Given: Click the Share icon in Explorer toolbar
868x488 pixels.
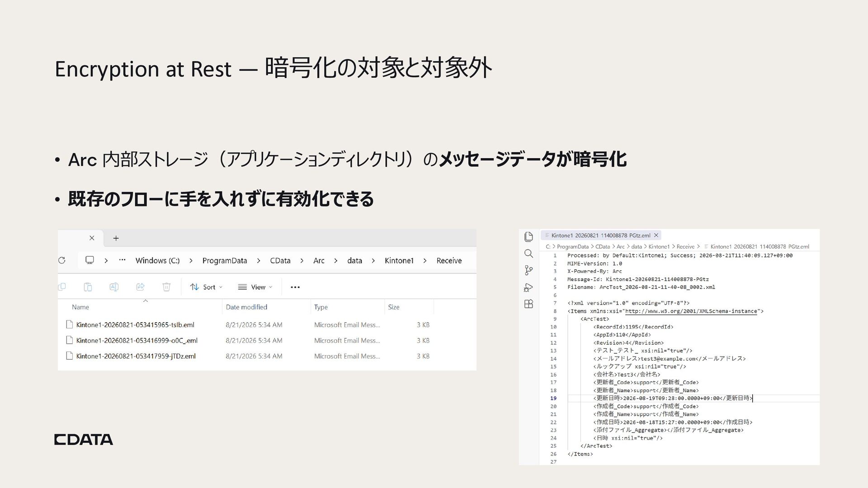Looking at the screenshot, I should 140,287.
